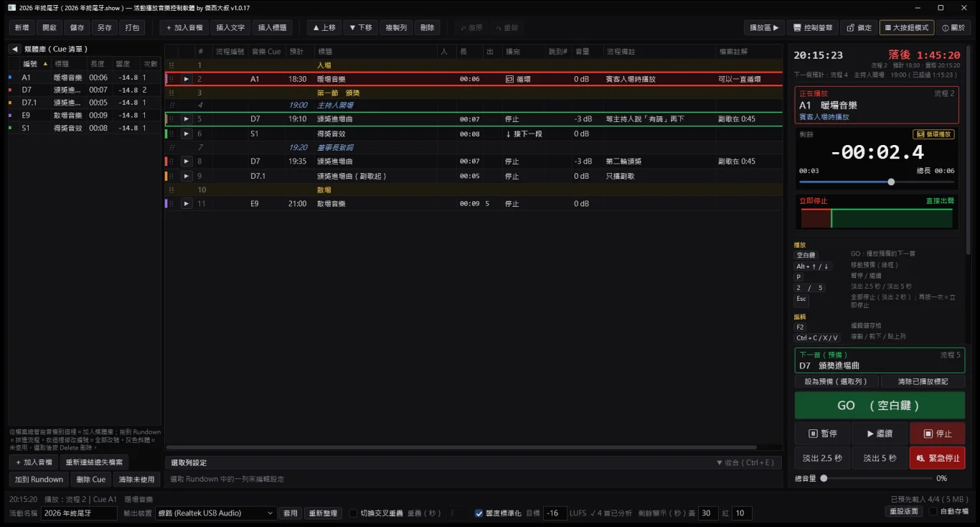
Task: Toggle 大按鈕模式 big button mode
Action: [x=907, y=28]
